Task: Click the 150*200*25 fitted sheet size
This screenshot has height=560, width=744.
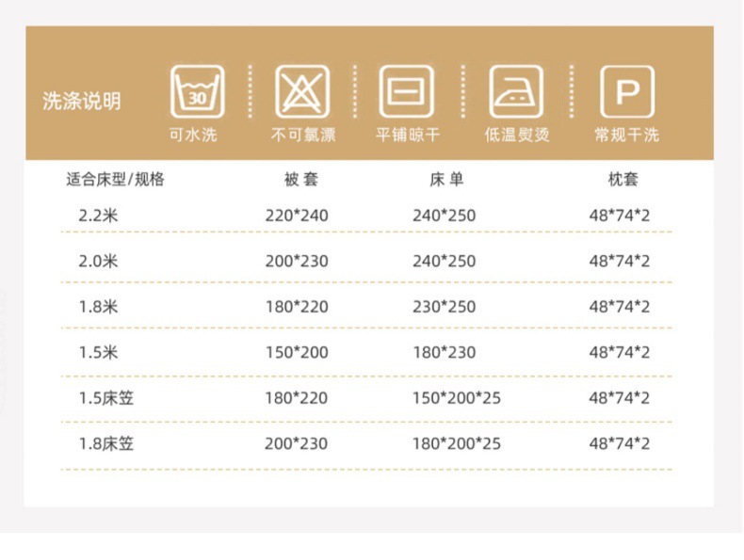Action: (457, 398)
